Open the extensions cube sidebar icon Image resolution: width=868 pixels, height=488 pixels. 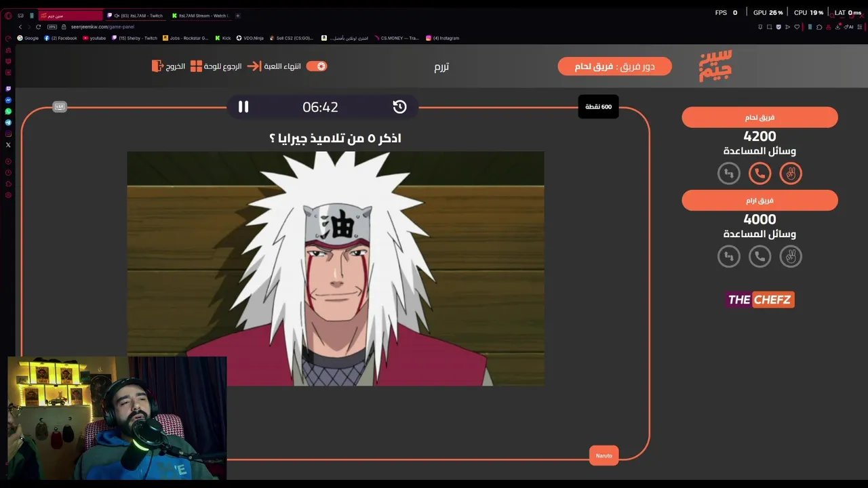pos(8,183)
